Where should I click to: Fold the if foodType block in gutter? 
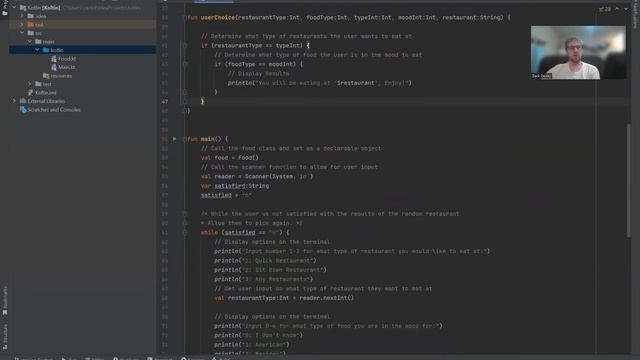pyautogui.click(x=184, y=64)
